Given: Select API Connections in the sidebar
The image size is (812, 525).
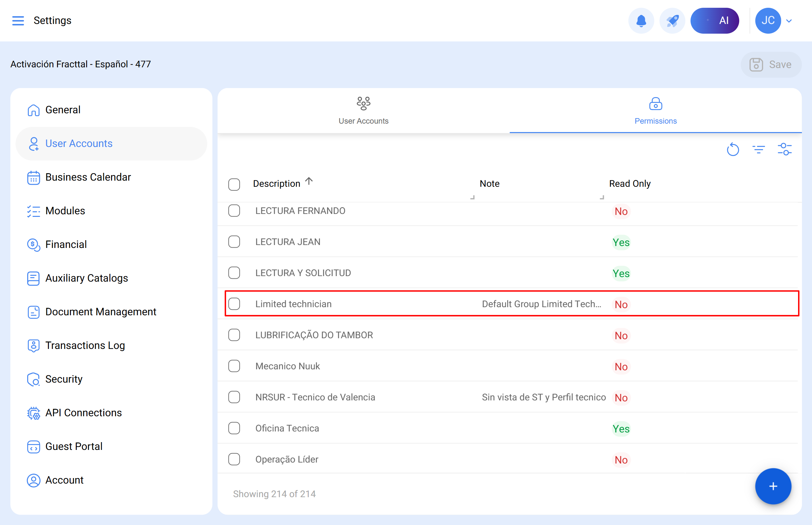Looking at the screenshot, I should tap(83, 412).
